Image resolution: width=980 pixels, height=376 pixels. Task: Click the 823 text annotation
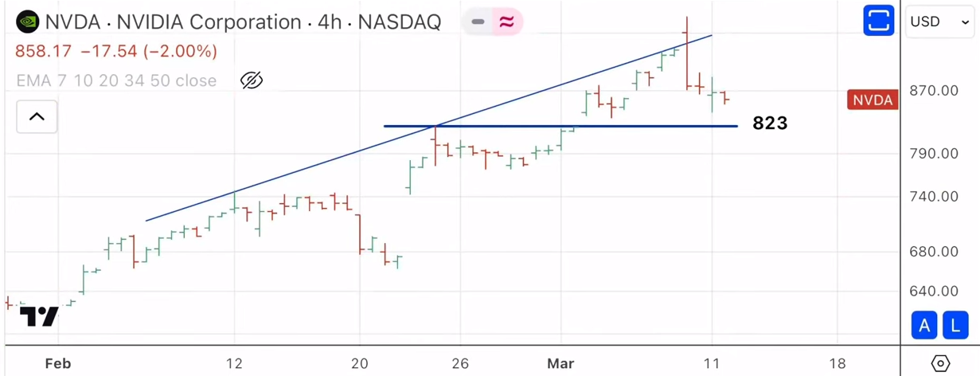coord(769,123)
